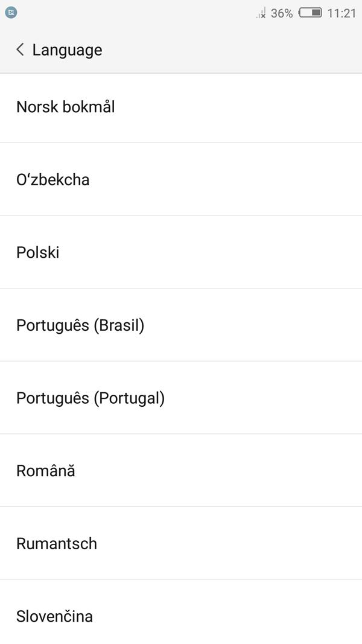This screenshot has width=362, height=644.
Task: Tap the battery icon in status bar
Action: (310, 13)
